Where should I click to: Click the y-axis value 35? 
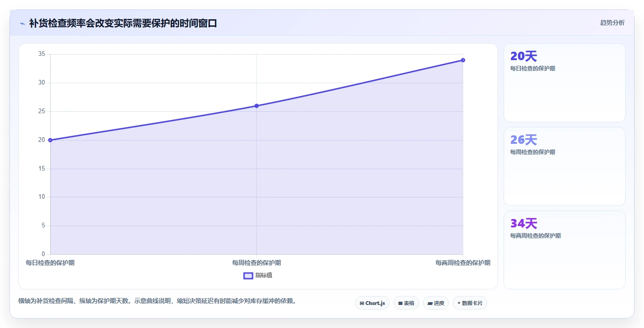42,54
